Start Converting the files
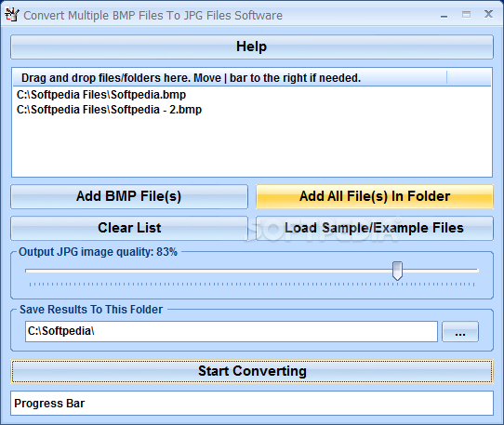 point(252,371)
